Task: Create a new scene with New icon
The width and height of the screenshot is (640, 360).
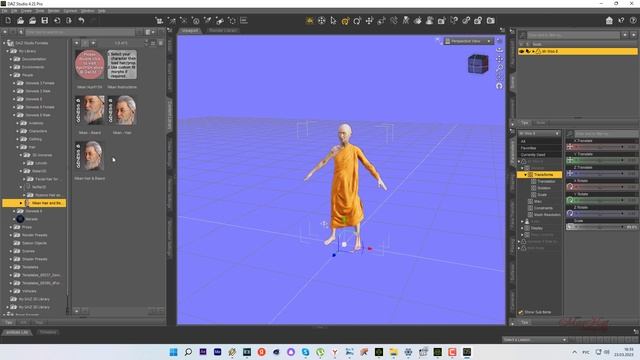Action: coord(8,20)
